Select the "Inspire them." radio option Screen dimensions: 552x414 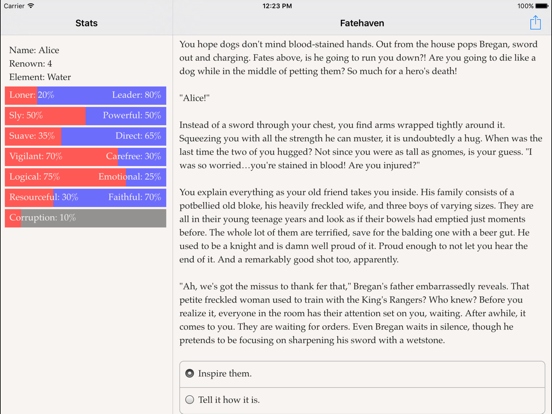(x=362, y=374)
